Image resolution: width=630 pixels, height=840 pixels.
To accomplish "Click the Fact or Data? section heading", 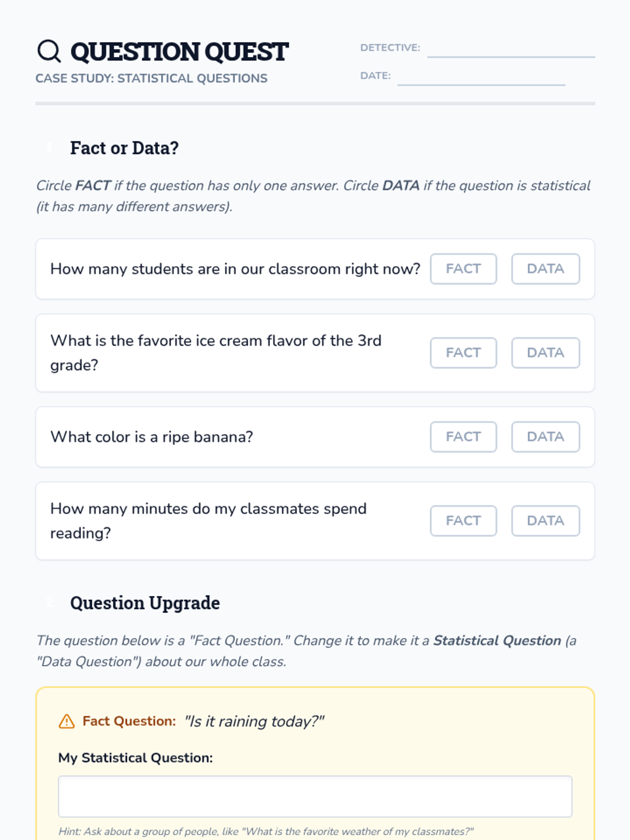I will (x=124, y=148).
